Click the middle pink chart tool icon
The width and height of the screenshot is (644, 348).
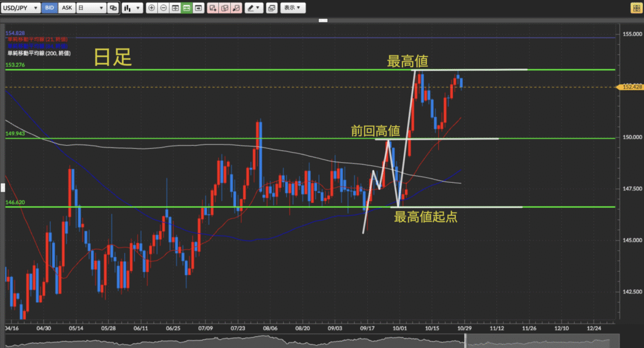coord(225,8)
